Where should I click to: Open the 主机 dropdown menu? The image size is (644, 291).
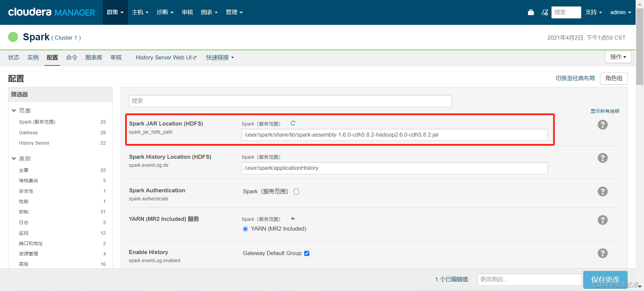[x=140, y=12]
